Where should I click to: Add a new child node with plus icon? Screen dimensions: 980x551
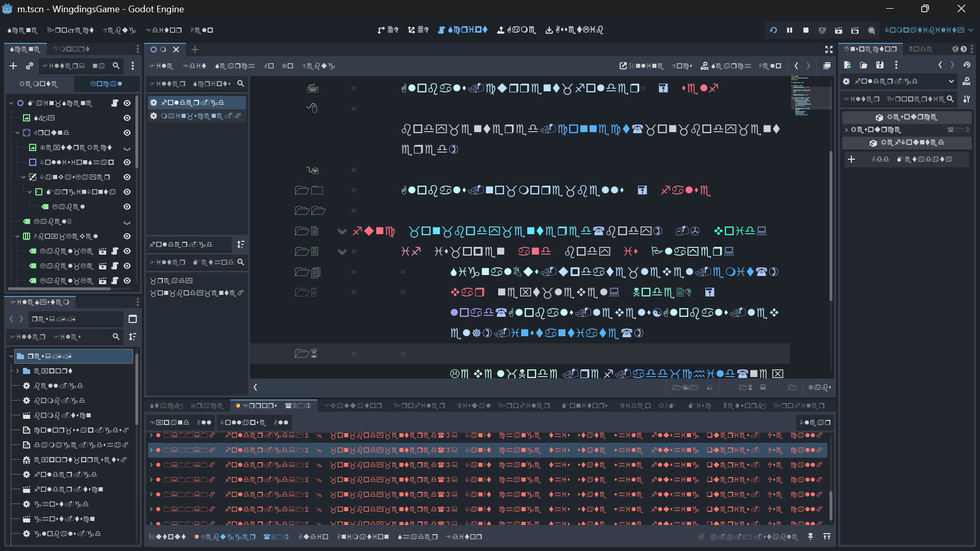(13, 66)
